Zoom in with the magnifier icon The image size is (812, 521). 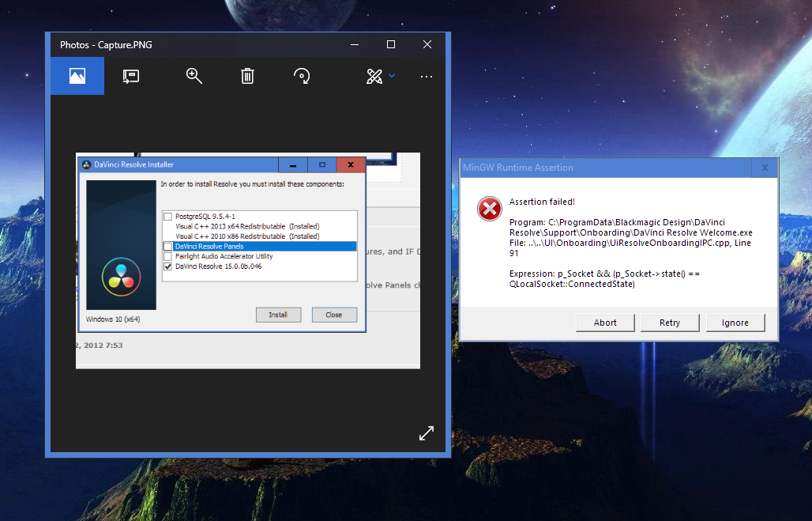pyautogui.click(x=194, y=76)
